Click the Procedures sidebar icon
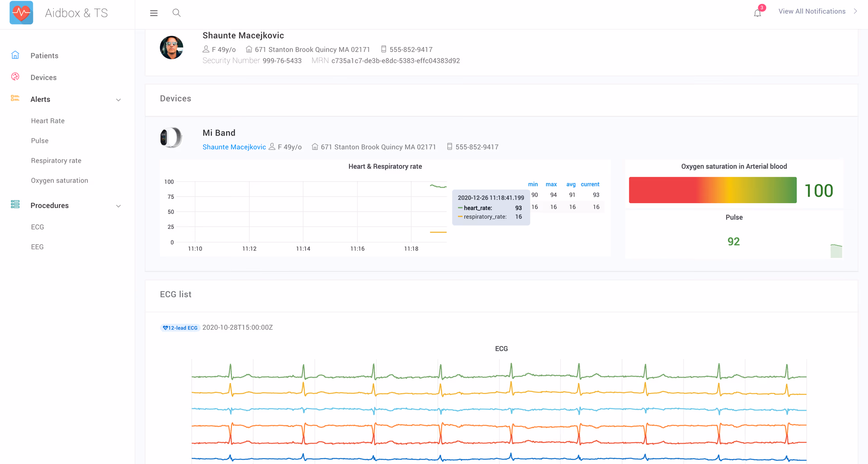Screen dimensions: 868x464 pyautogui.click(x=15, y=204)
